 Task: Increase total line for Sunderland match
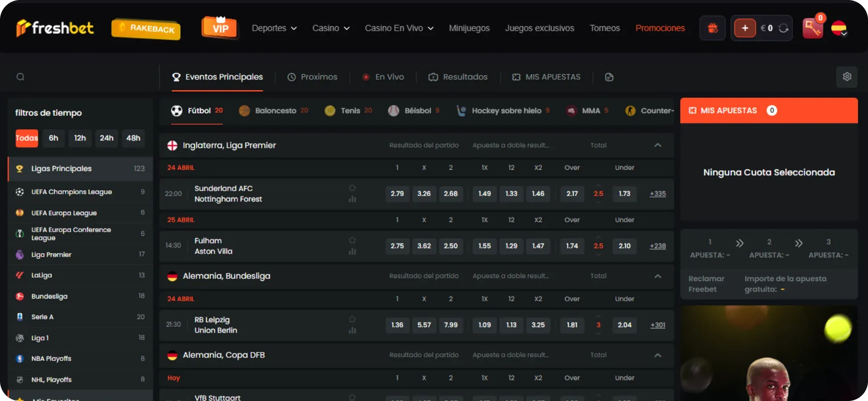point(598,186)
